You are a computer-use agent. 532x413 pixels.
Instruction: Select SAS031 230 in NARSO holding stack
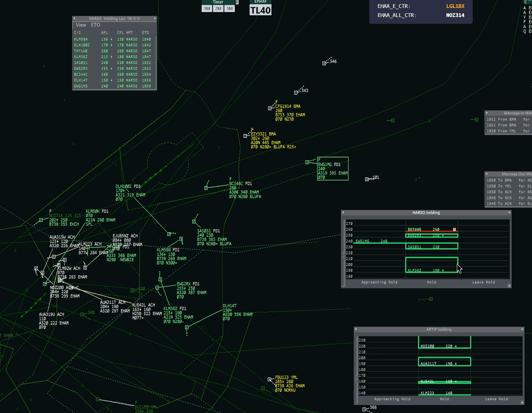point(432,247)
